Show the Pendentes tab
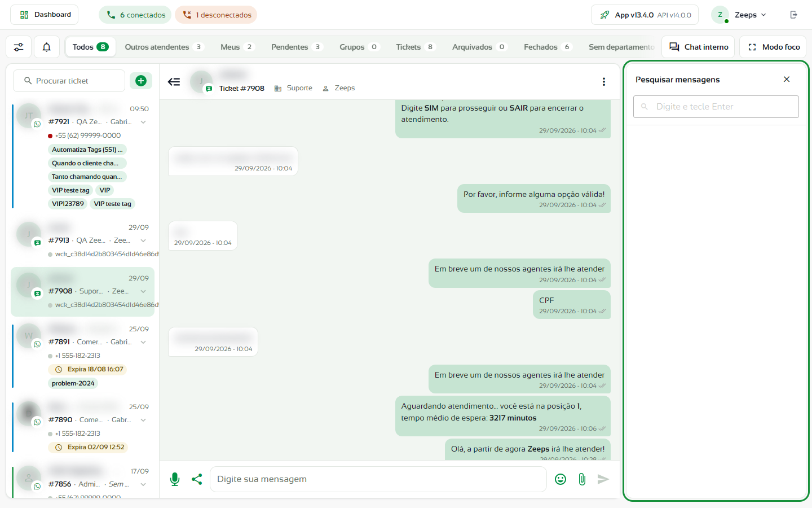 pyautogui.click(x=297, y=47)
